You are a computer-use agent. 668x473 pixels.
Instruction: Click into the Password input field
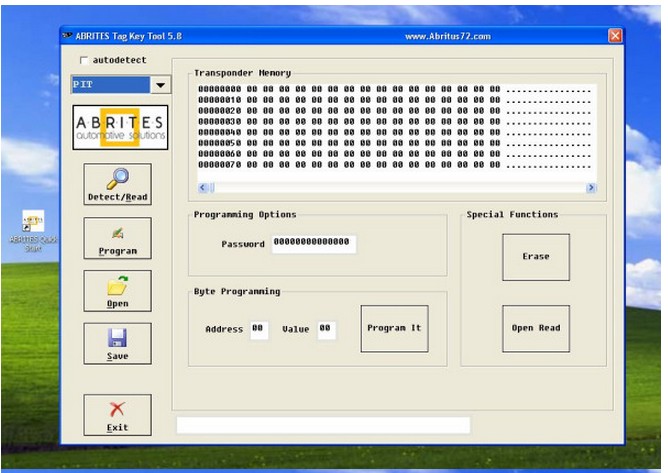[313, 244]
